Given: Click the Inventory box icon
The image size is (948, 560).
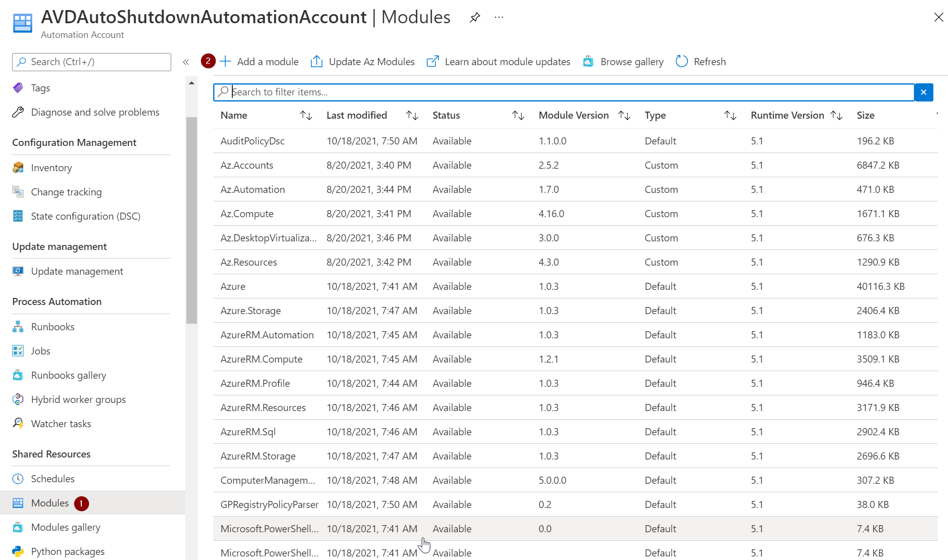Looking at the screenshot, I should (x=18, y=168).
